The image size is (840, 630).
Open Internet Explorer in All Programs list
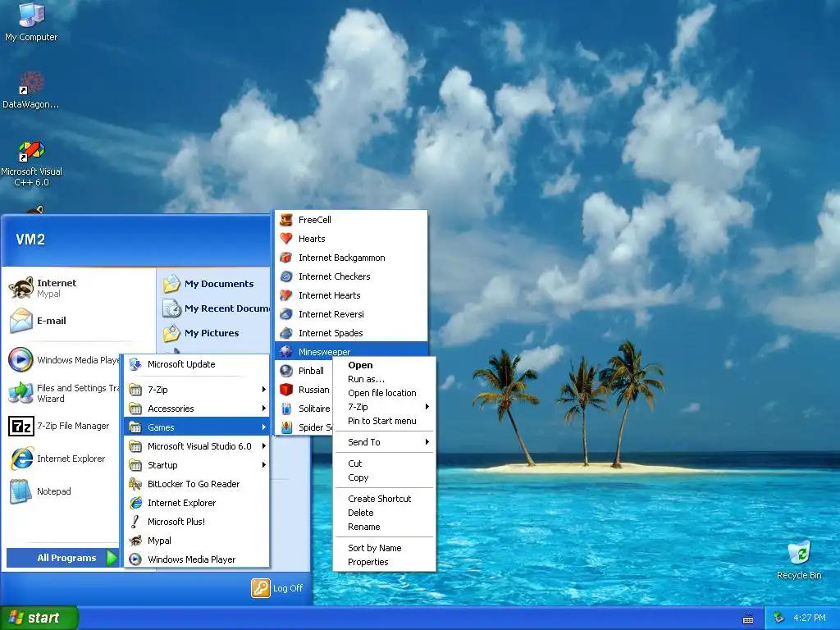(x=197, y=503)
